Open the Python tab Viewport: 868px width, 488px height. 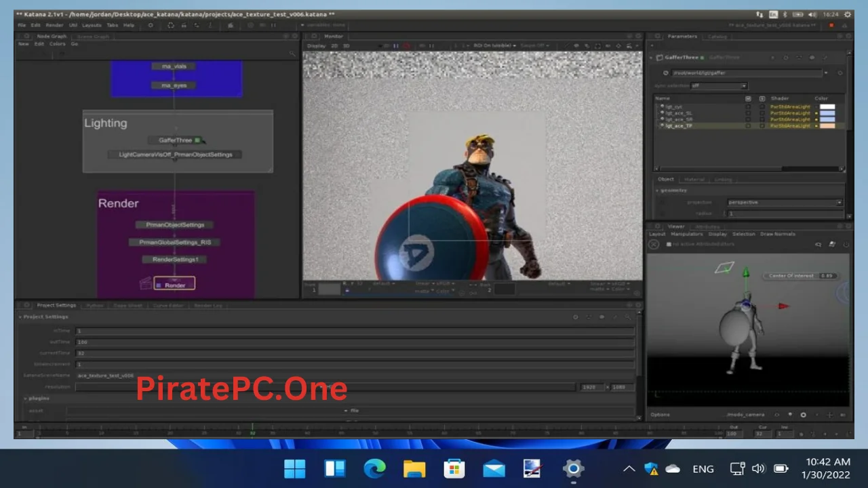click(x=94, y=306)
